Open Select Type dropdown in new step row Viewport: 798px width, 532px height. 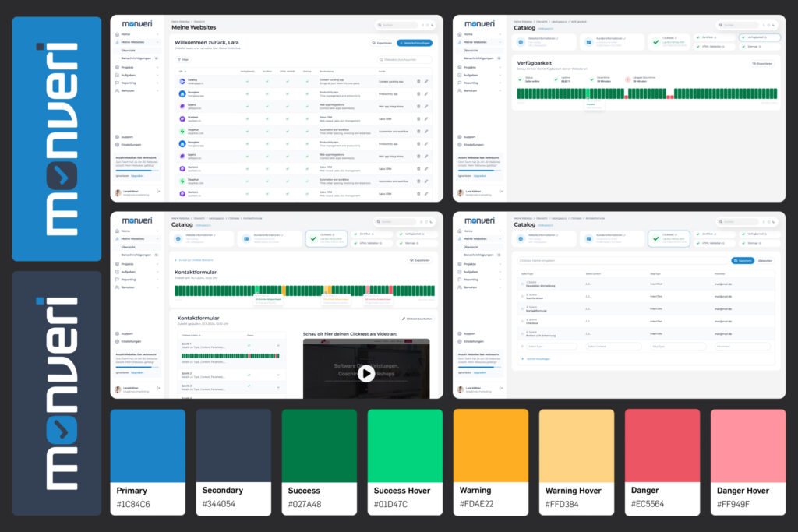point(552,347)
